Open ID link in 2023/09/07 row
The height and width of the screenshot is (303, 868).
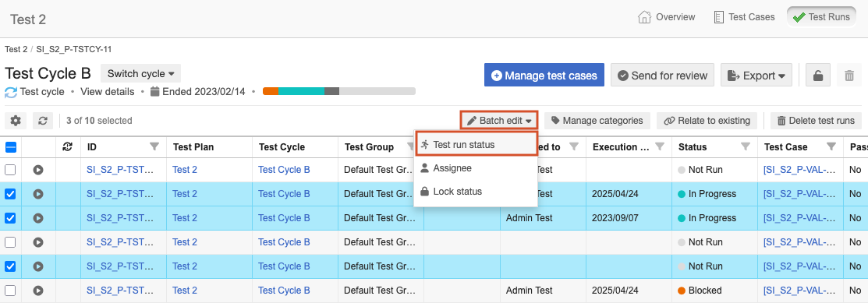pos(119,218)
